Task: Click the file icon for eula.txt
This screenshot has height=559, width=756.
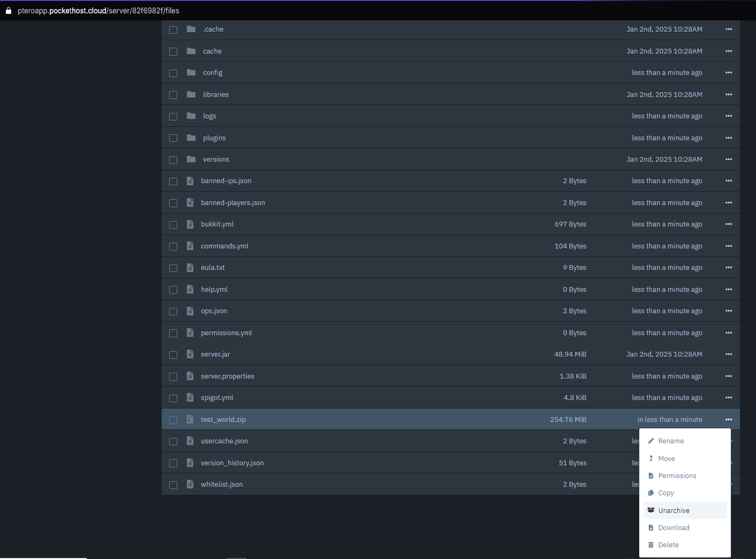Action: tap(190, 268)
